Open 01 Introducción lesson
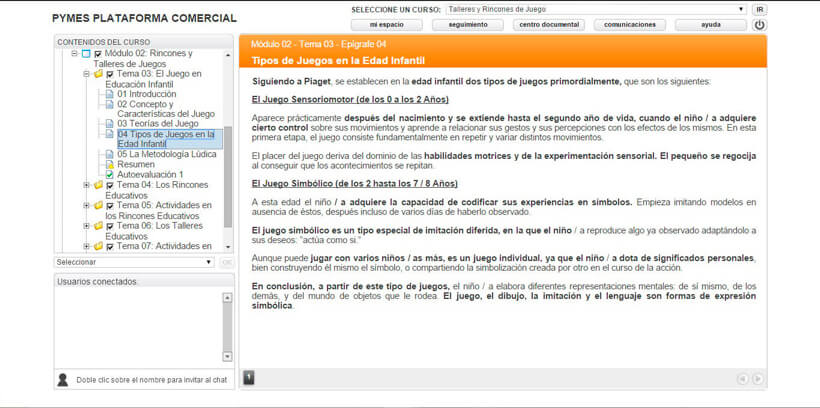This screenshot has height=408, width=820. coord(146,94)
